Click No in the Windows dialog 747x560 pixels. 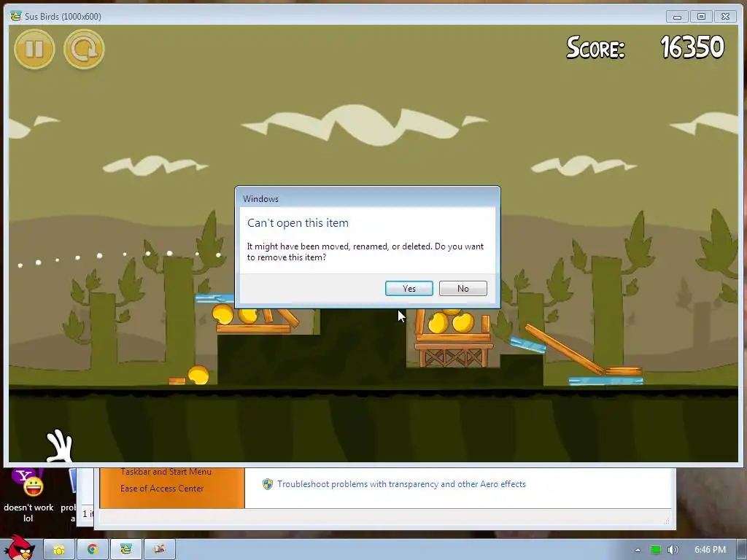coord(462,289)
